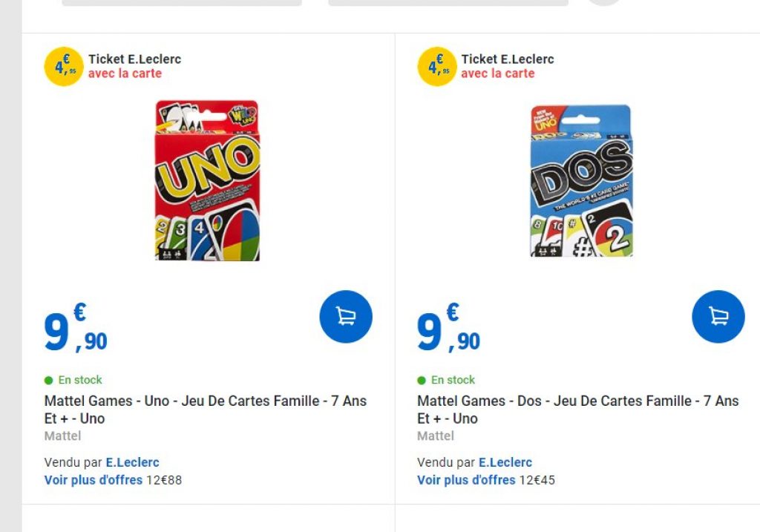The width and height of the screenshot is (760, 532).
Task: Open the Dos box product image
Action: pyautogui.click(x=581, y=180)
